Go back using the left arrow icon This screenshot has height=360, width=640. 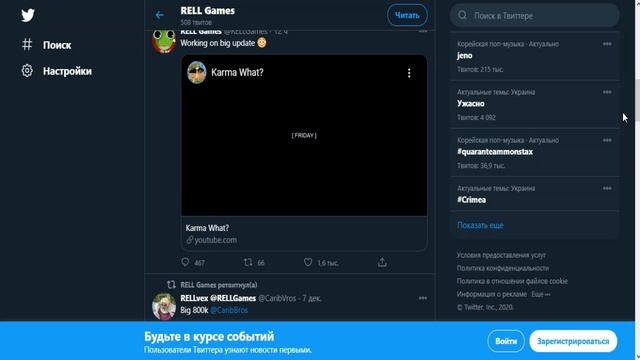[x=160, y=15]
